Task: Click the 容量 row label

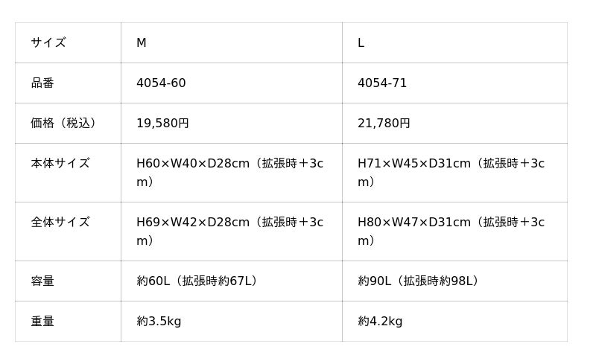Action: pos(42,281)
